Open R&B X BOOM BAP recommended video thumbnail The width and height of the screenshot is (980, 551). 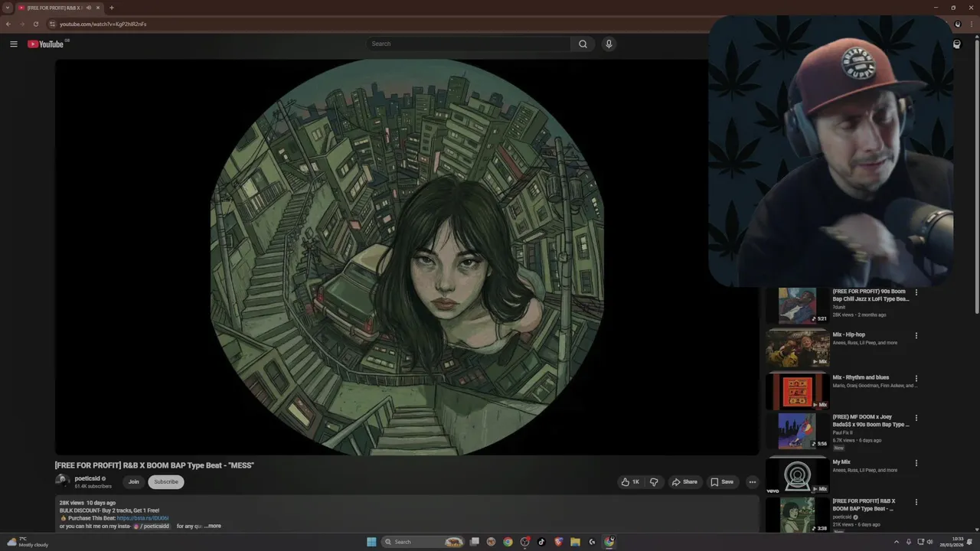[798, 515]
